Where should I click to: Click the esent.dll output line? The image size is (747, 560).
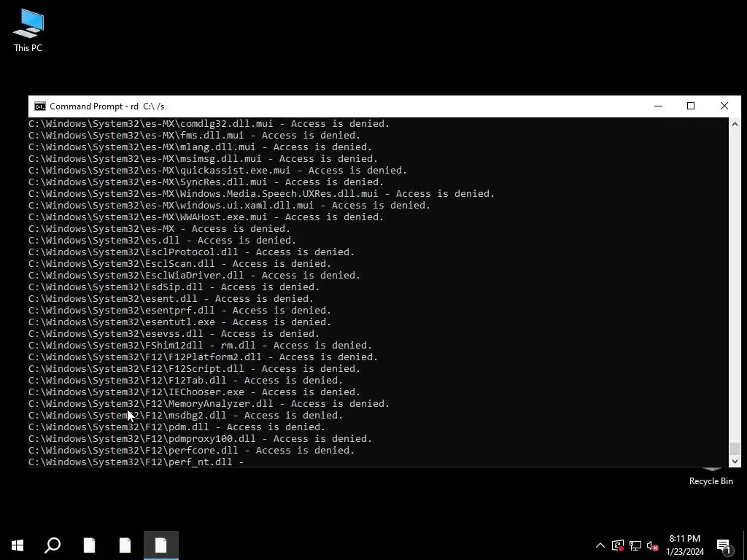(171, 298)
